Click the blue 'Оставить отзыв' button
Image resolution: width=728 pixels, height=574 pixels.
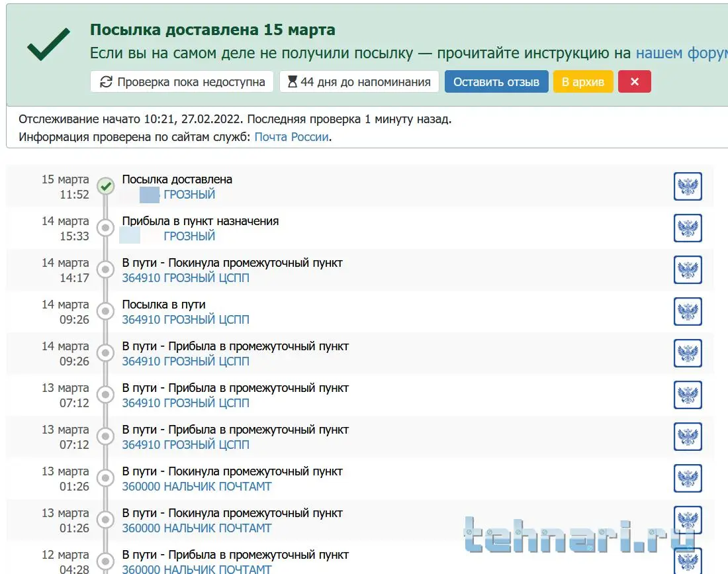496,81
